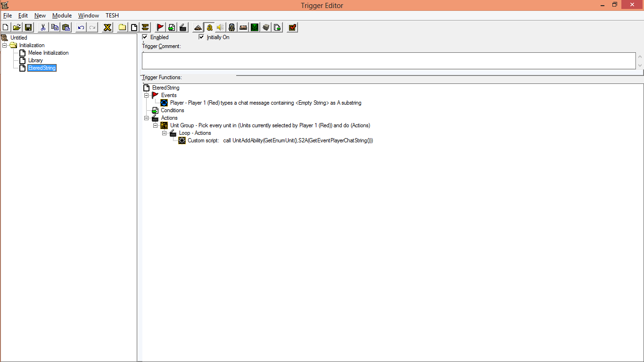Cut the selection with the scissors icon

(43, 27)
